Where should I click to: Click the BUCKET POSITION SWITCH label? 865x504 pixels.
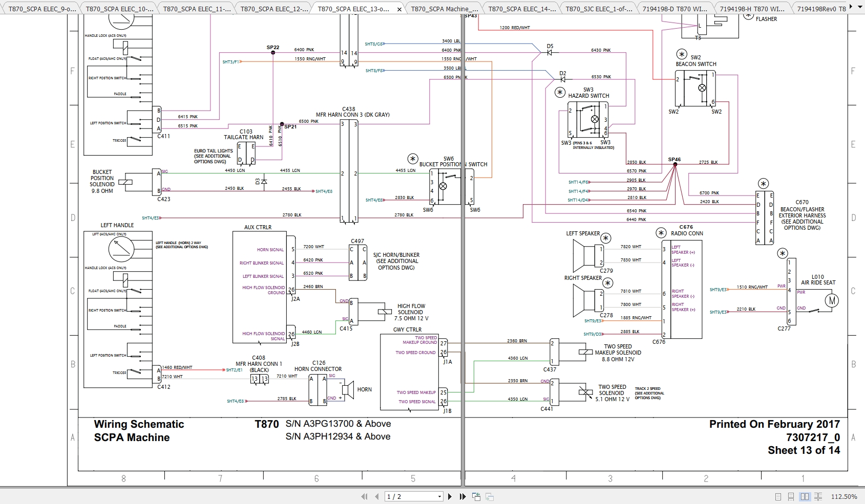coord(453,164)
